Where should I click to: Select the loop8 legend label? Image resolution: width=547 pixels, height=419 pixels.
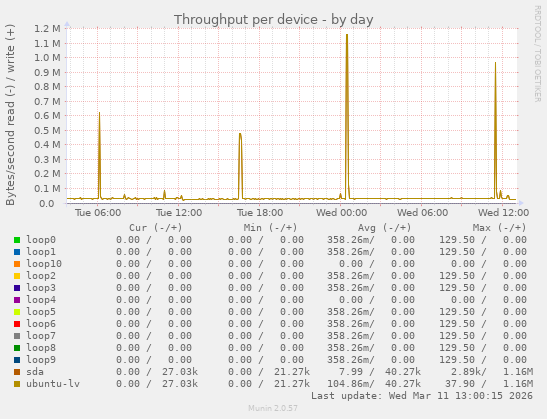[41, 347]
